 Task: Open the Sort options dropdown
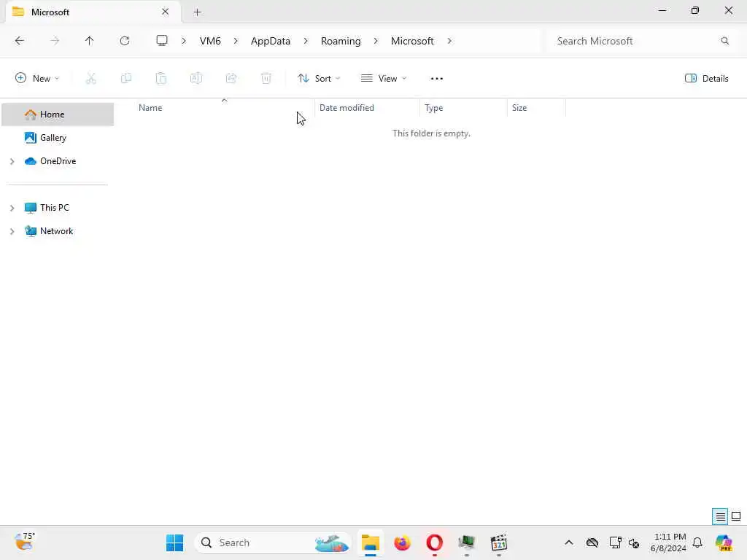[319, 79]
